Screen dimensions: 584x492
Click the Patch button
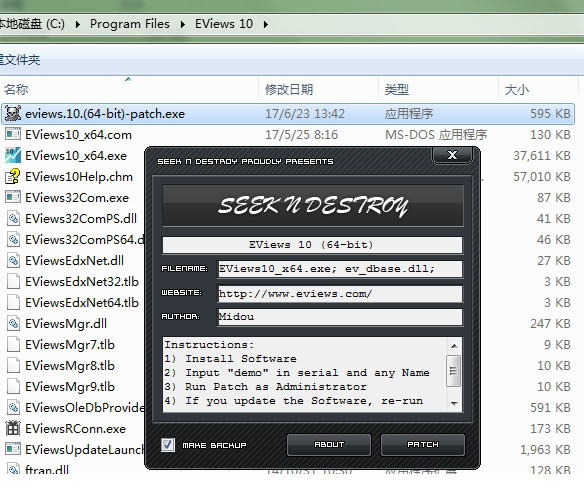click(423, 444)
